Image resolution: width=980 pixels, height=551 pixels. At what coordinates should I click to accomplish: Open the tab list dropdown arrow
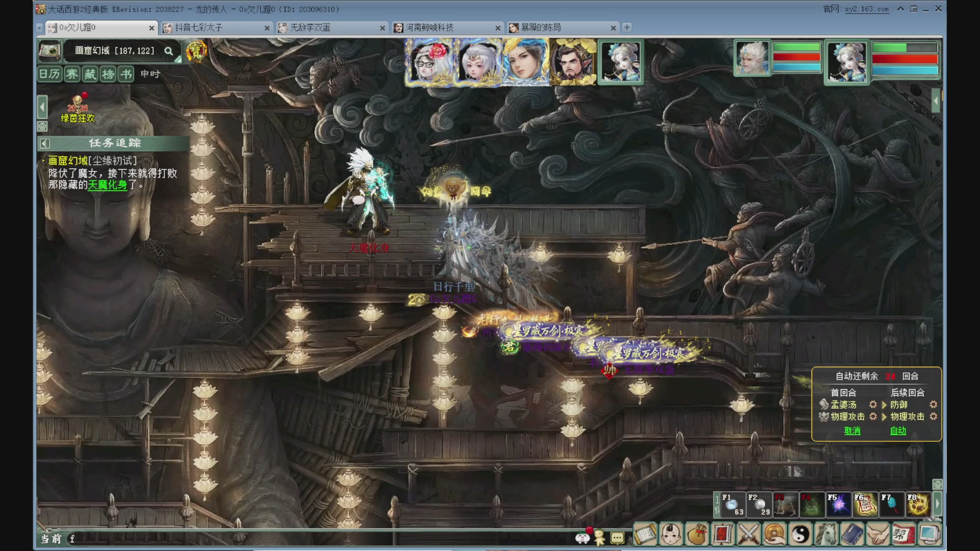click(x=39, y=28)
